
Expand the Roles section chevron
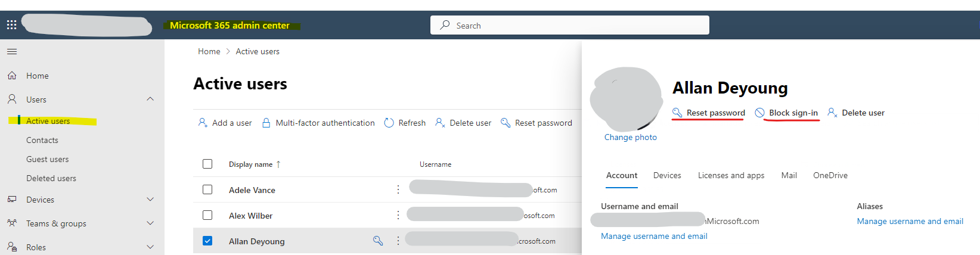point(150,247)
